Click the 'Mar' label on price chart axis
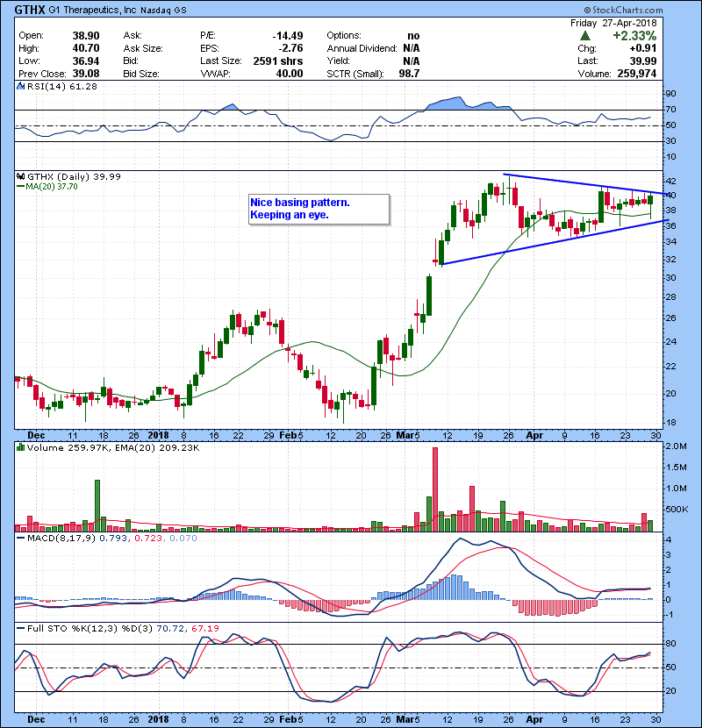 404,436
